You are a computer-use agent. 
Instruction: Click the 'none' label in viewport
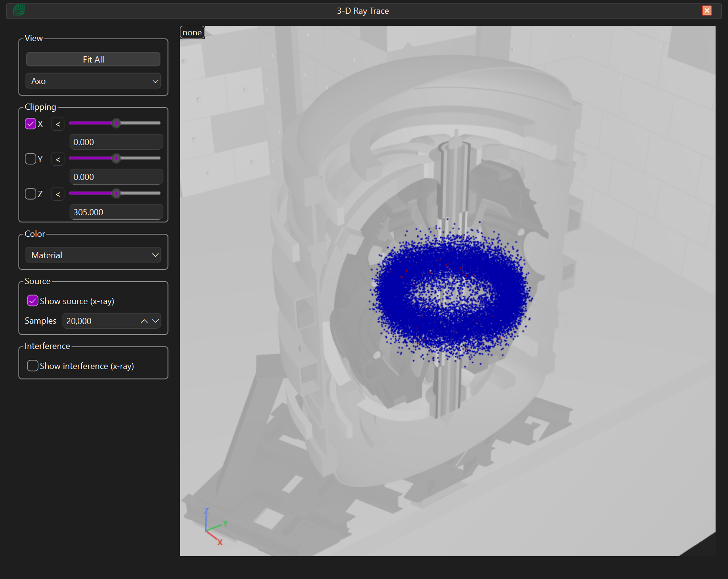coord(192,32)
